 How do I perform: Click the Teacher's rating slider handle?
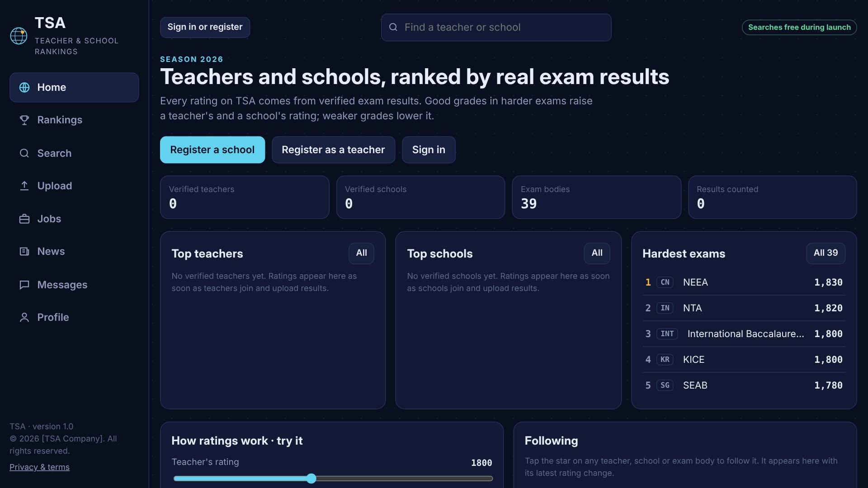coord(311,479)
